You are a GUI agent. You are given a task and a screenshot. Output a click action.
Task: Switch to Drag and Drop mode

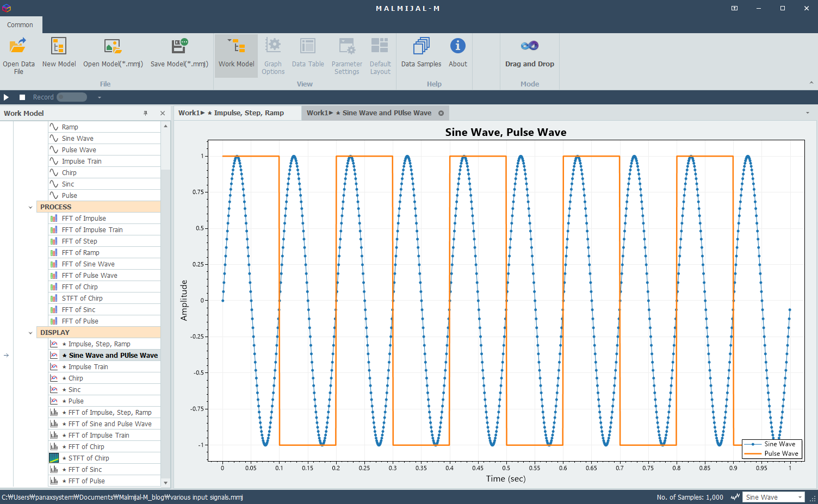click(530, 53)
